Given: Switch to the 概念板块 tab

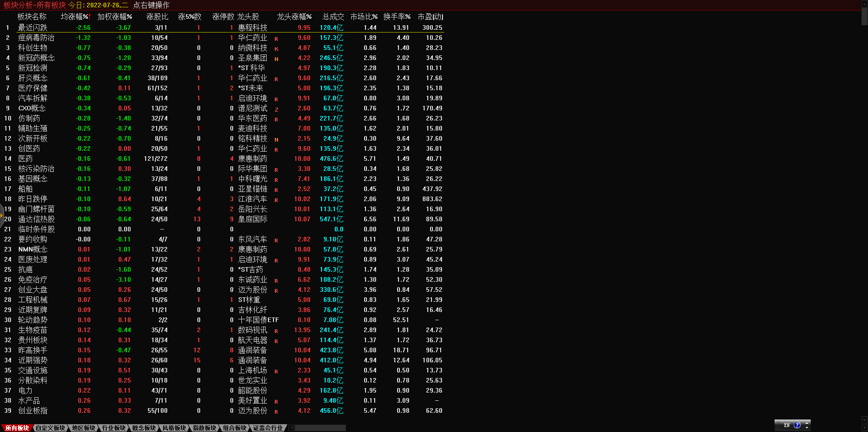Looking at the screenshot, I should pos(144,428).
